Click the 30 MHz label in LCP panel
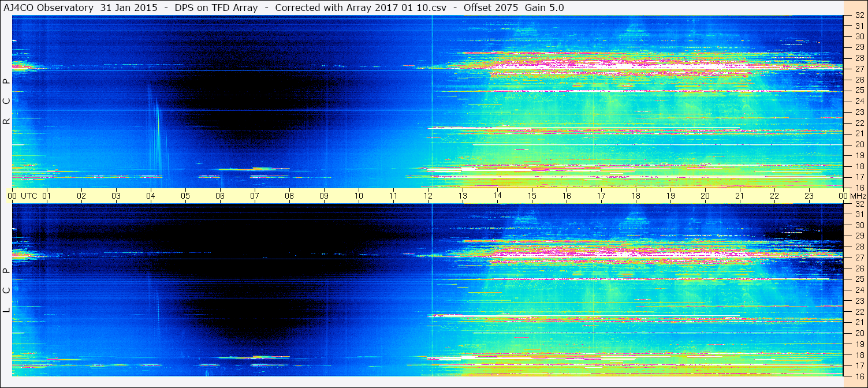Screen dimensions: 868x388 point(859,225)
